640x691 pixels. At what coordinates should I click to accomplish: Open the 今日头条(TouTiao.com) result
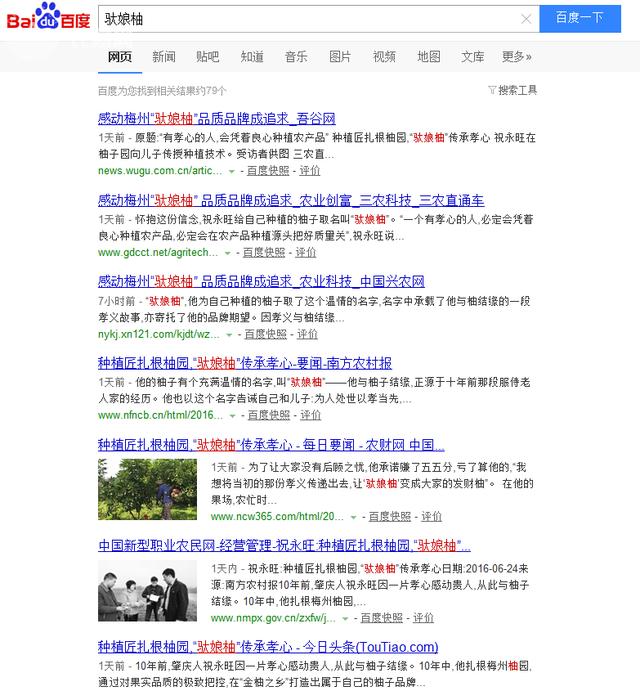[x=267, y=647]
